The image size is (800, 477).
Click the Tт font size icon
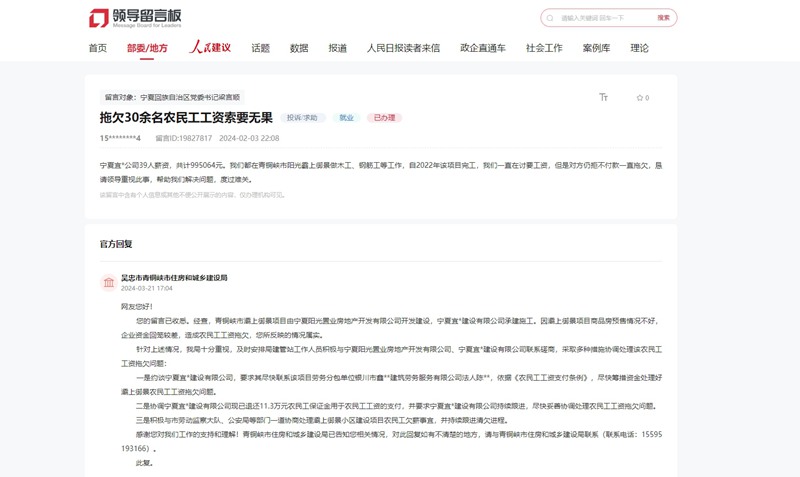603,98
